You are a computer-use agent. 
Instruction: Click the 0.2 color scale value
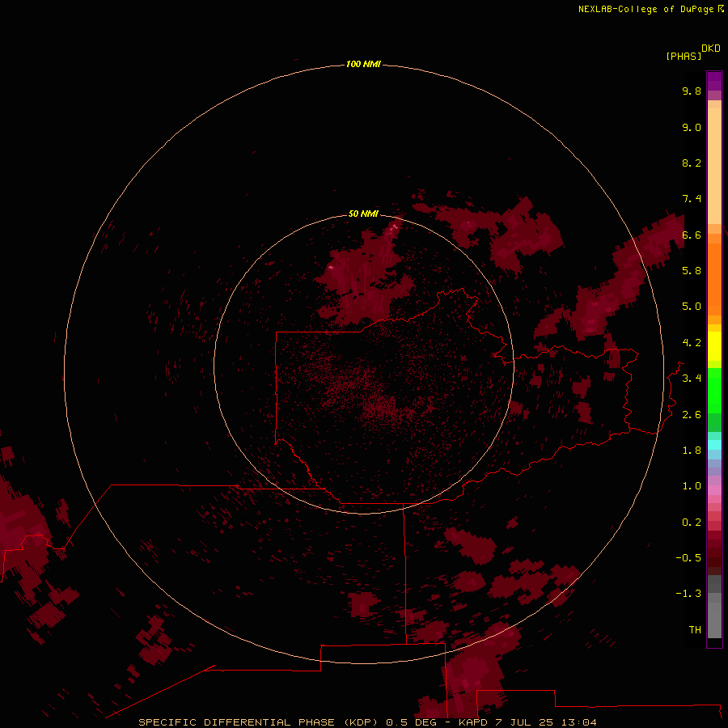tap(692, 523)
